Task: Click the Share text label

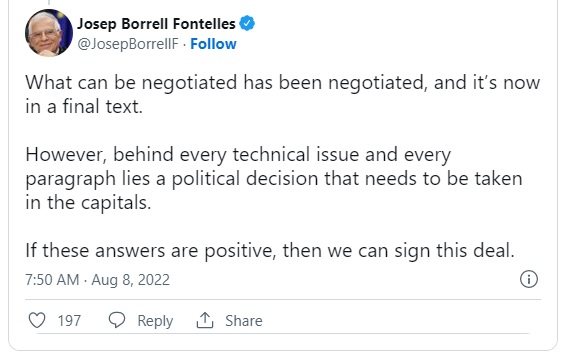Action: 244,321
